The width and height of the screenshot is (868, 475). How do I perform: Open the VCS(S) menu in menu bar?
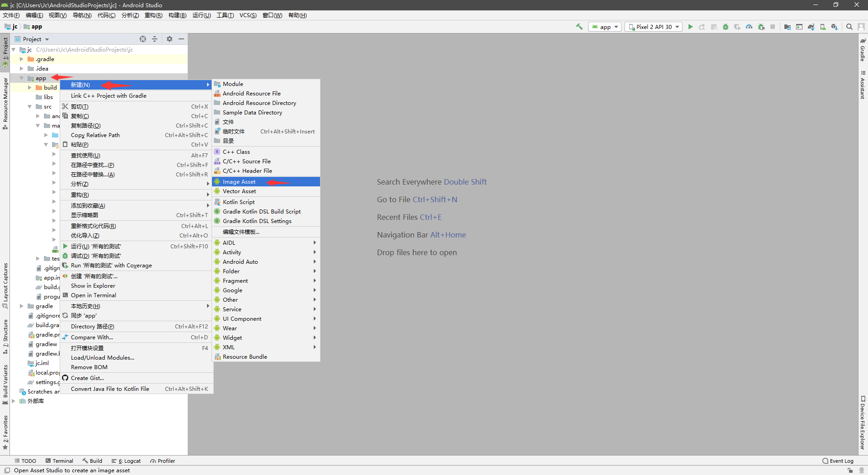pyautogui.click(x=248, y=15)
